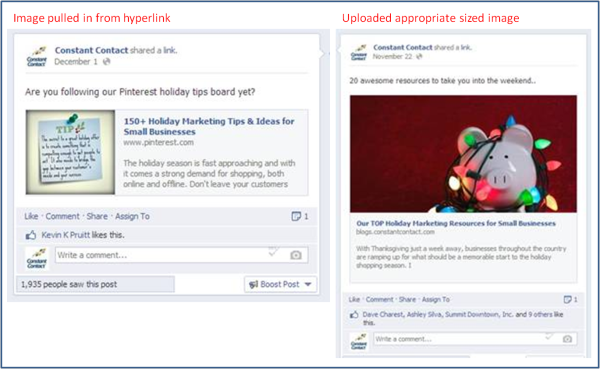Click 'Are you following our Pinterest' post text

coord(140,92)
